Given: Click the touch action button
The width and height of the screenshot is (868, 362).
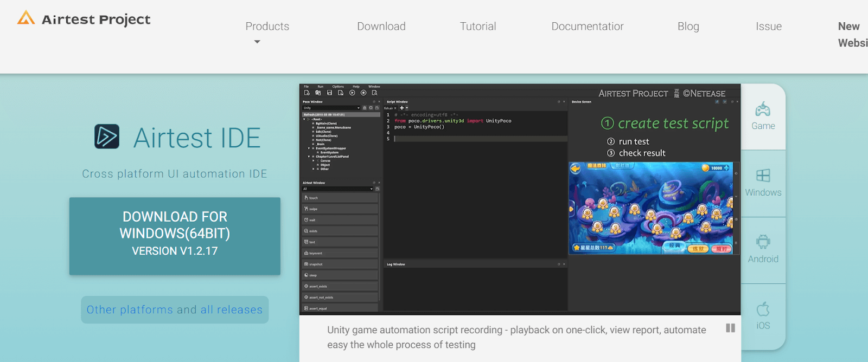Looking at the screenshot, I should [x=340, y=198].
